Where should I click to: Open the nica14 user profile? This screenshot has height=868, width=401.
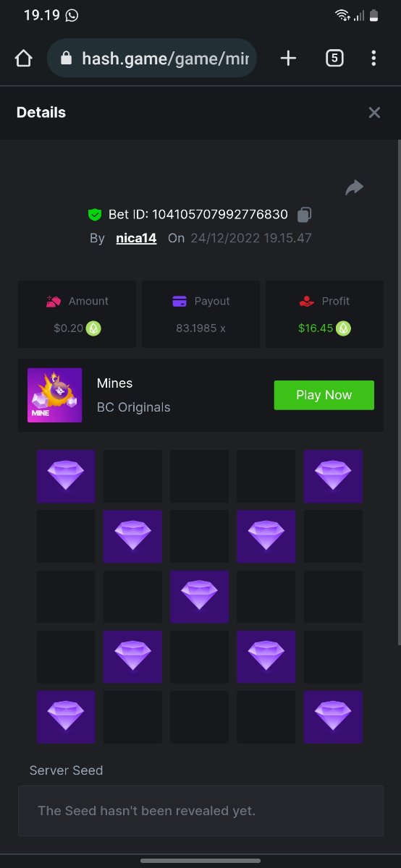coord(136,238)
